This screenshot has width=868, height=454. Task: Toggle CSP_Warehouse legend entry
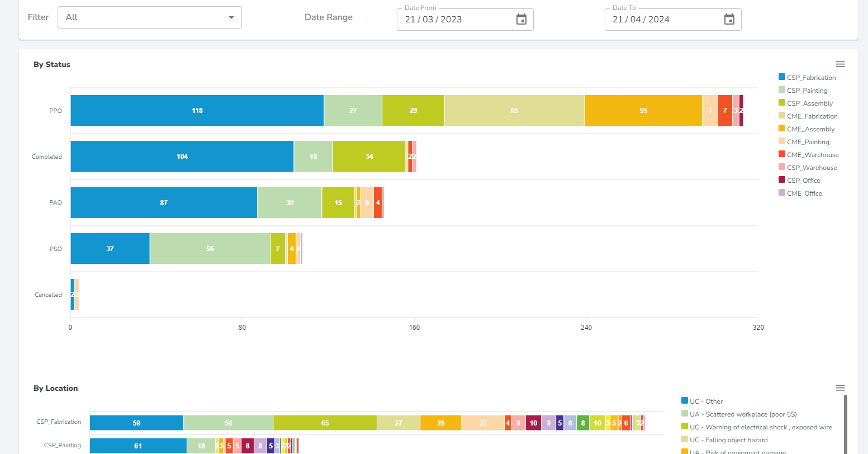click(808, 168)
